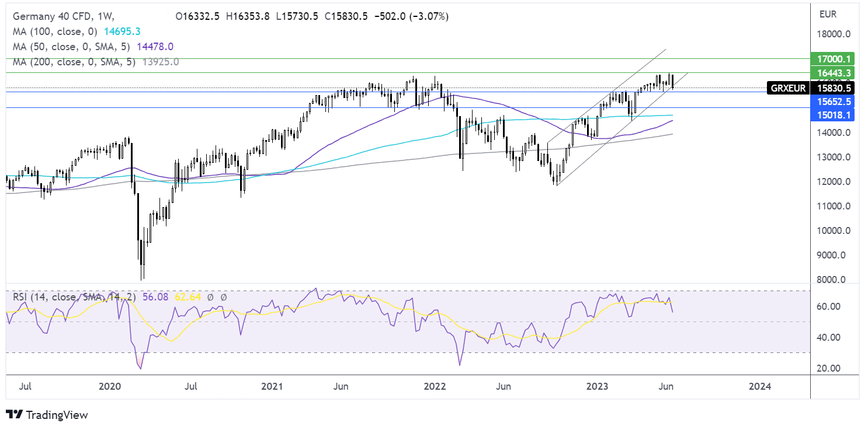Click the 12000.0 price axis value

(x=834, y=181)
